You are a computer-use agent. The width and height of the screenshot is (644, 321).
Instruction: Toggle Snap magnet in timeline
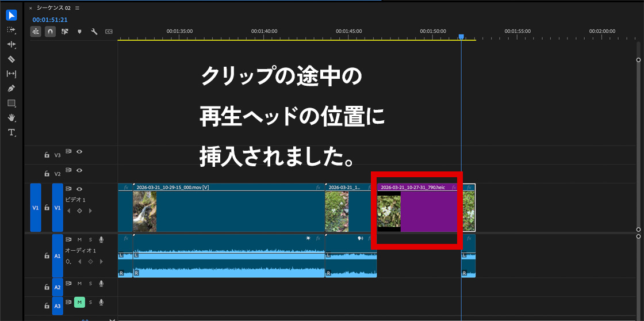[x=51, y=32]
